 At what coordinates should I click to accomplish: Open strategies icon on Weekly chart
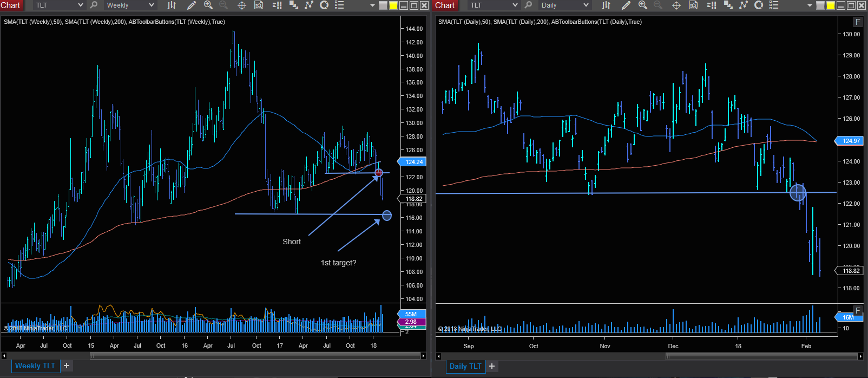pos(324,5)
